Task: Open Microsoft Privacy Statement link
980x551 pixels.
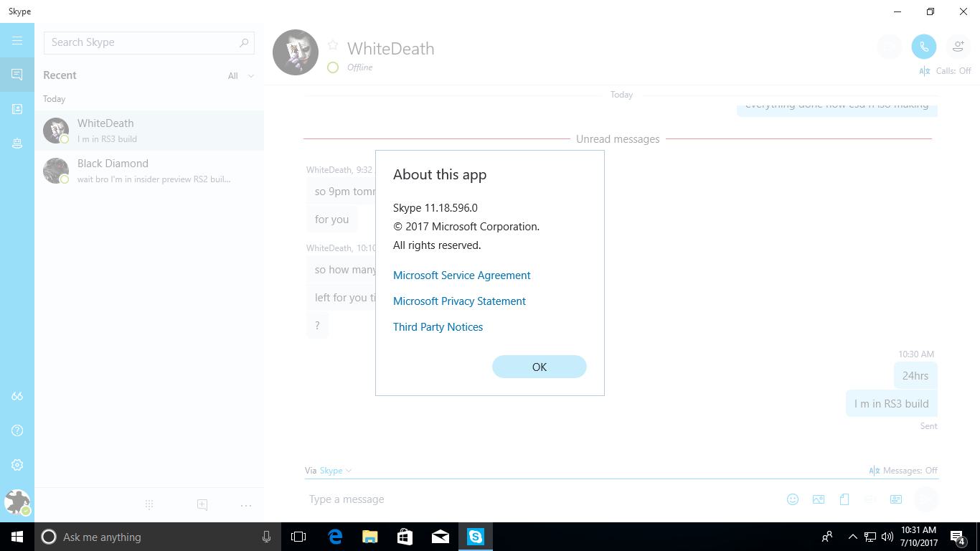Action: [x=459, y=301]
